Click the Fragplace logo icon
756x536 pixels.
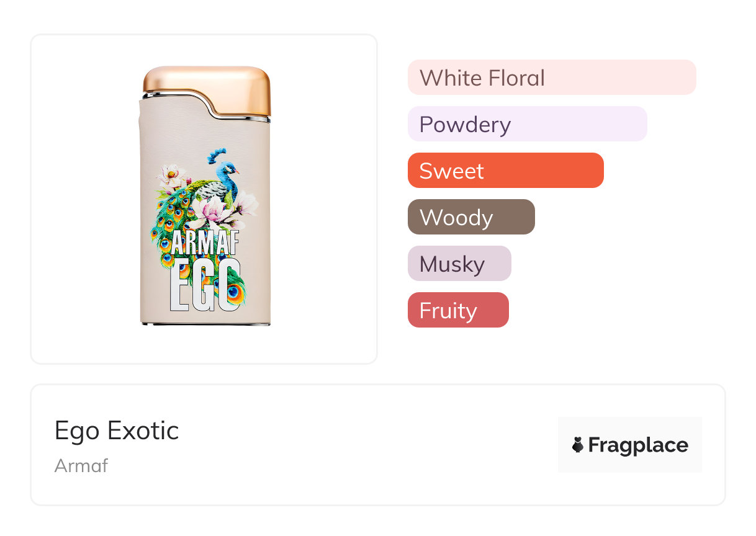pyautogui.click(x=578, y=445)
